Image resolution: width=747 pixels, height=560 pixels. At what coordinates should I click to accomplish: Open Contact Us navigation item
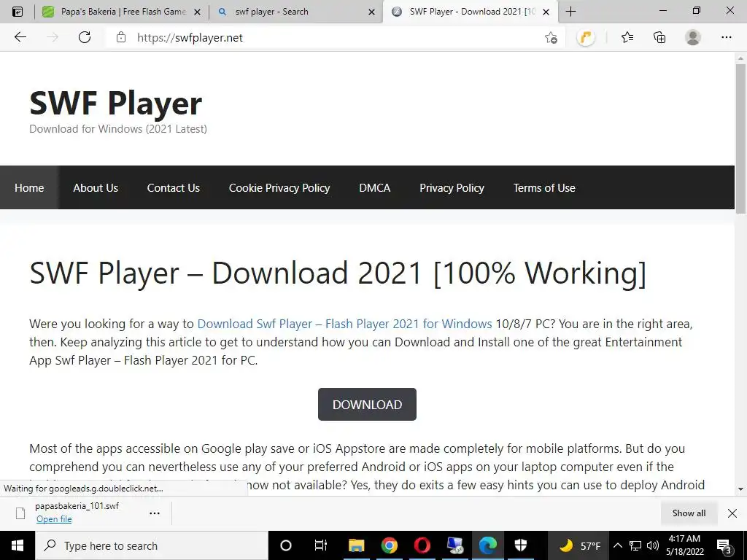(x=174, y=187)
